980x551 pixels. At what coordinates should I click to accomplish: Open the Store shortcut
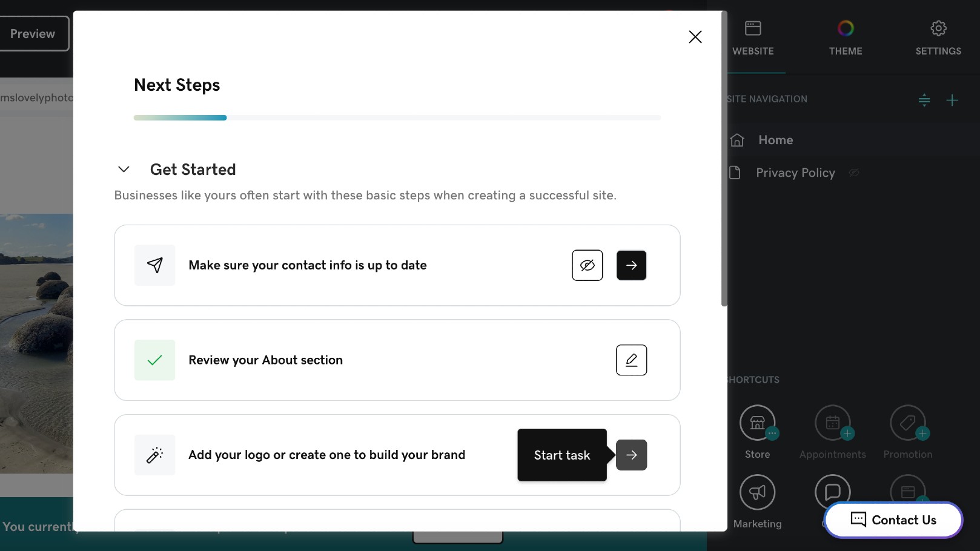(758, 432)
